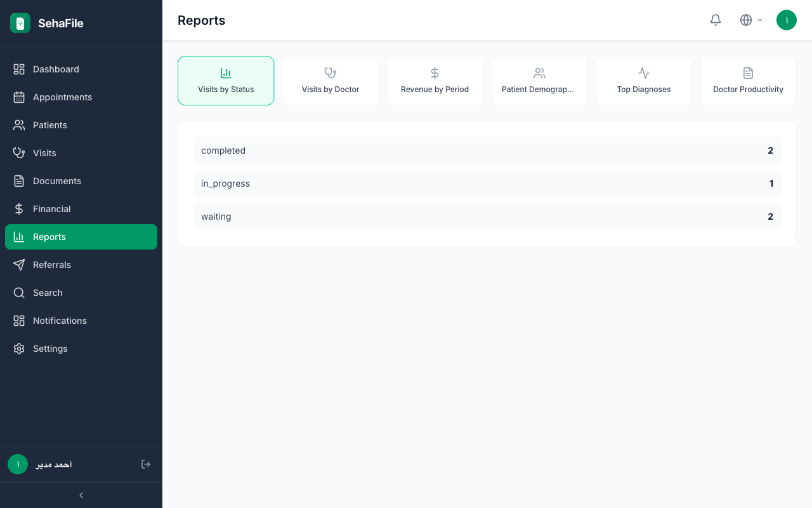Switch to Visits by Doctor report
The width and height of the screenshot is (812, 508).
point(331,81)
